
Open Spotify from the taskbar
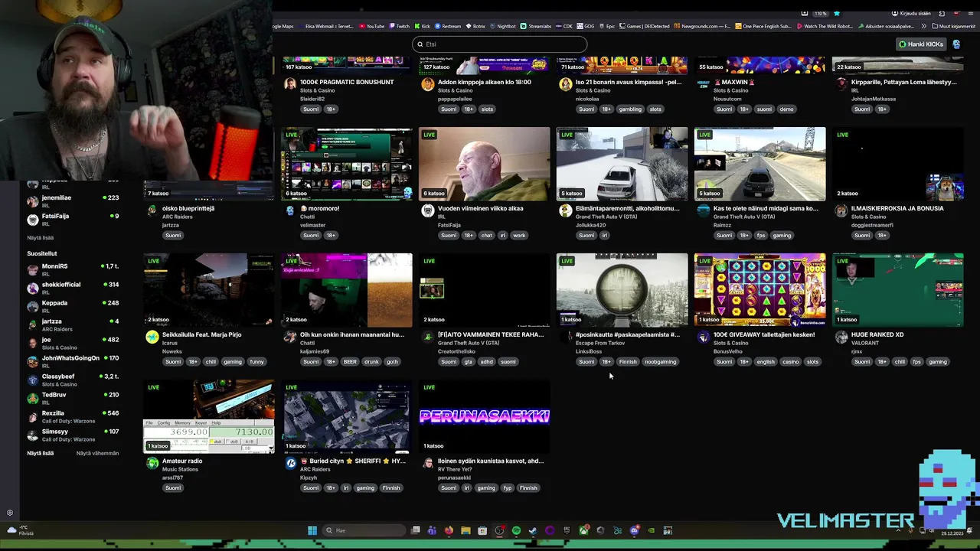[x=516, y=530]
